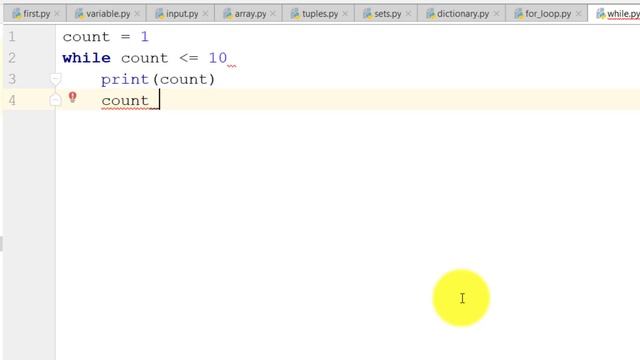The image size is (640, 360).
Task: Switch to the first.py tab
Action: (35, 14)
